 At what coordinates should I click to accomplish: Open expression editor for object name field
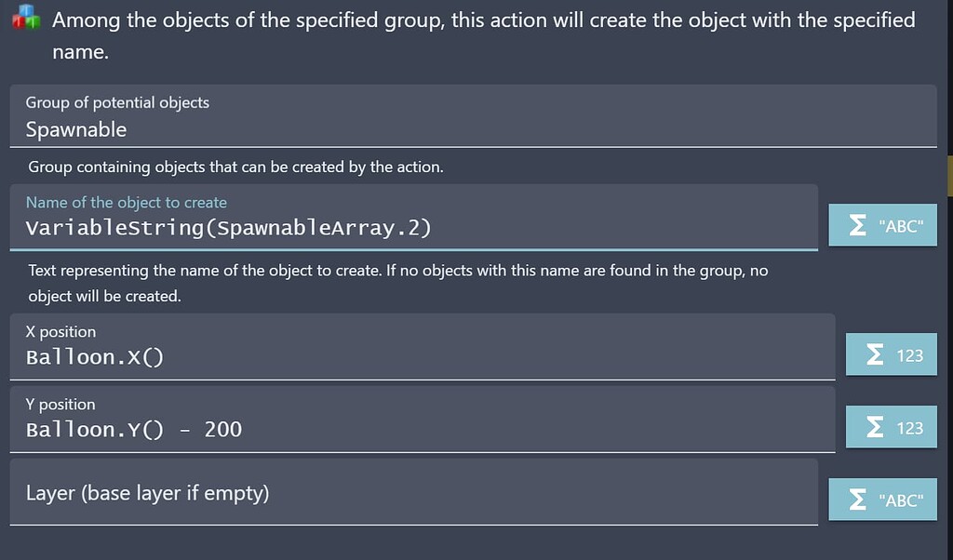[x=881, y=226]
